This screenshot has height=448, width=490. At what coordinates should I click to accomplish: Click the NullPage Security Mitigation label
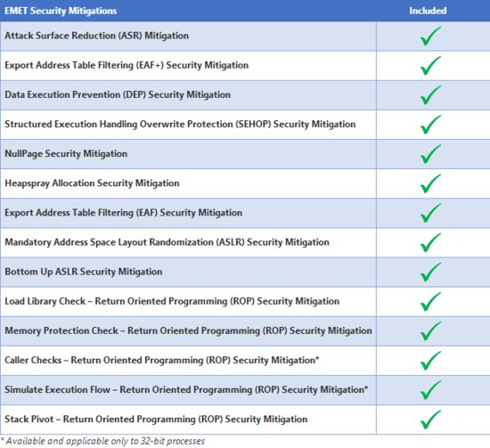tap(66, 154)
